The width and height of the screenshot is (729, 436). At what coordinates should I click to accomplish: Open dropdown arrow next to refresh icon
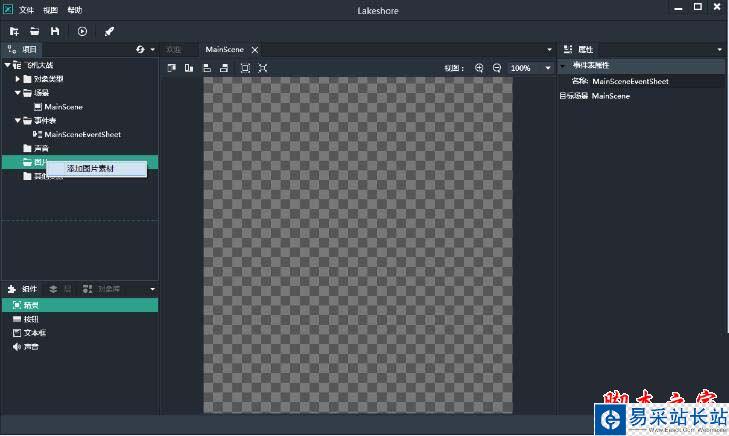coord(152,49)
